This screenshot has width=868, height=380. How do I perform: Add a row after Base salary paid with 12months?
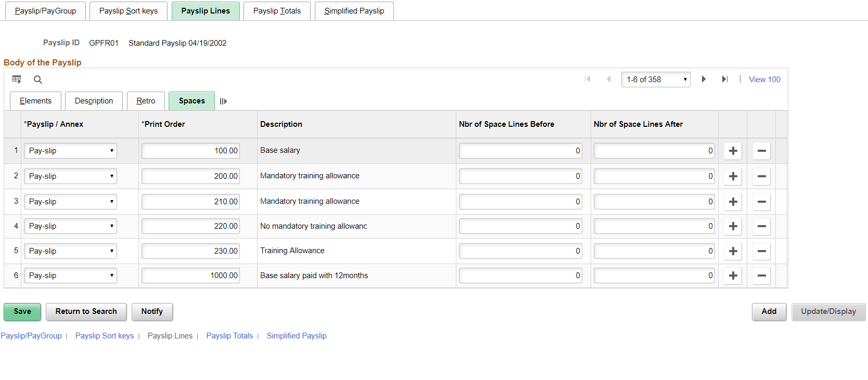tap(733, 276)
